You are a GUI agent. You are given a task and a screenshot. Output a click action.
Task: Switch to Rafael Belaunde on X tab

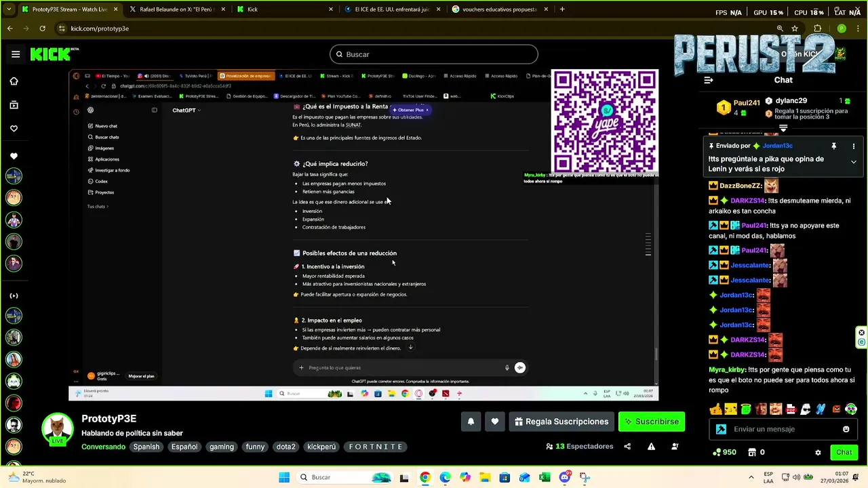pyautogui.click(x=176, y=9)
